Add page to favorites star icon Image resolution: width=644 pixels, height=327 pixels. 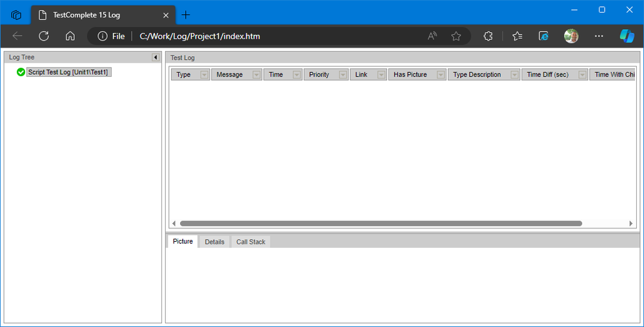coord(456,36)
